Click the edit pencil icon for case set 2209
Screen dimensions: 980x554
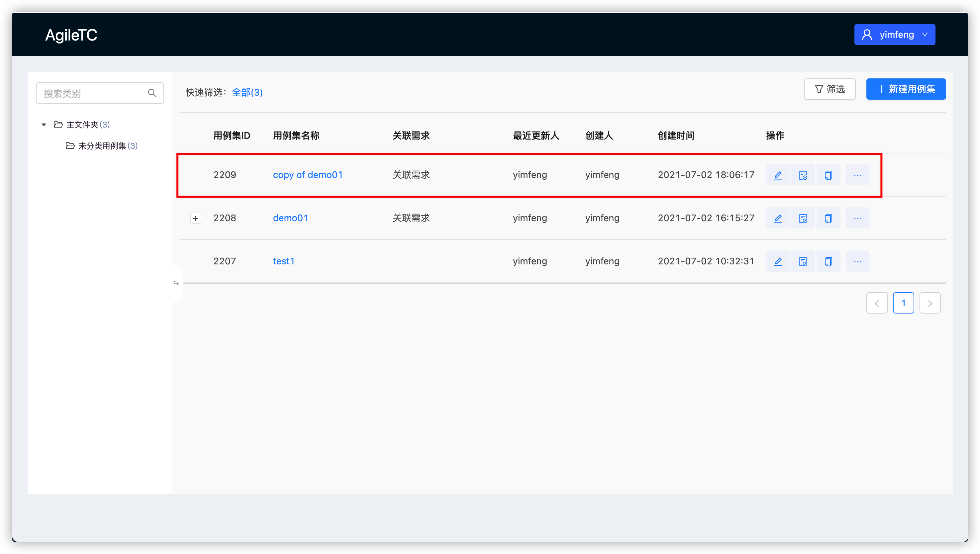(778, 175)
